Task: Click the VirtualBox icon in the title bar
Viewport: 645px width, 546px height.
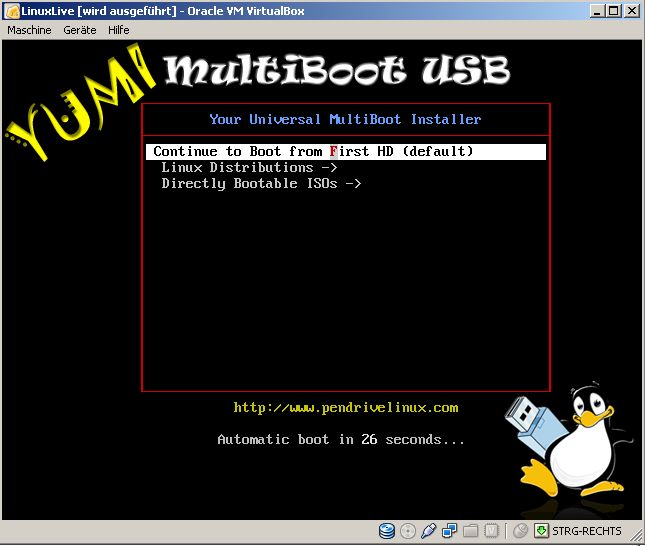Action: [12, 11]
